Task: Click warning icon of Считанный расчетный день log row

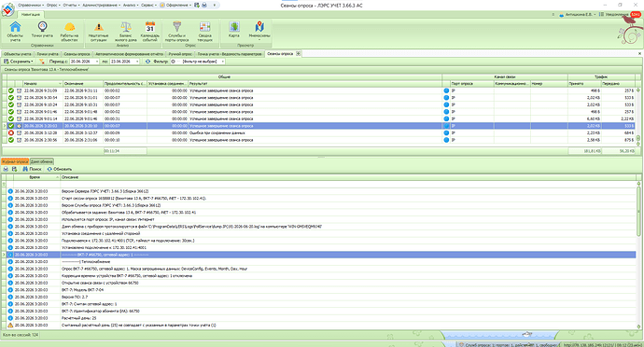Action: click(10, 326)
